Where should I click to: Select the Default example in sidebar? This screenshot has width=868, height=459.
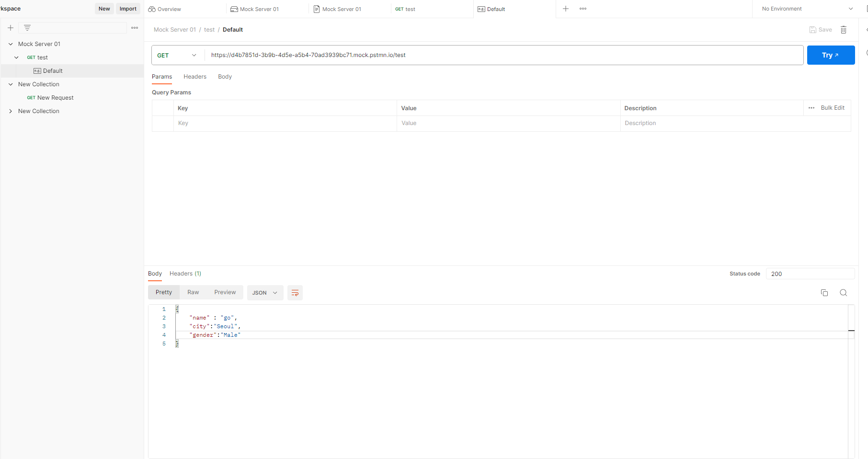[x=72, y=71]
